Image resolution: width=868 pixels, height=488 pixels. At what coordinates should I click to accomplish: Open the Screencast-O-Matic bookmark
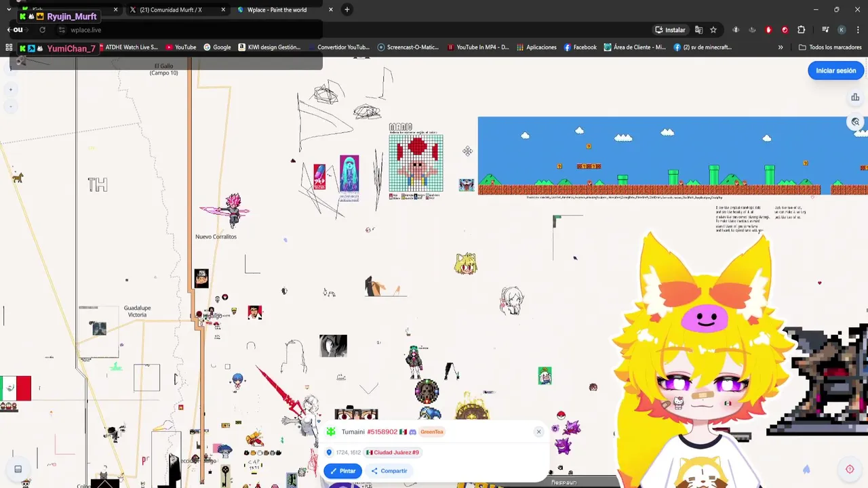pyautogui.click(x=408, y=47)
